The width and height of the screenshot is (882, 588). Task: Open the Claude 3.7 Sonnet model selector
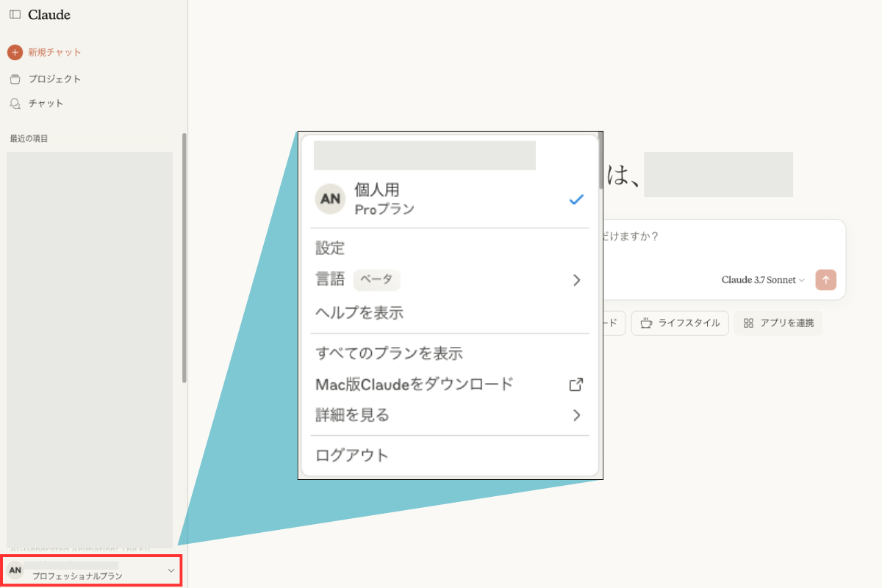pos(764,280)
